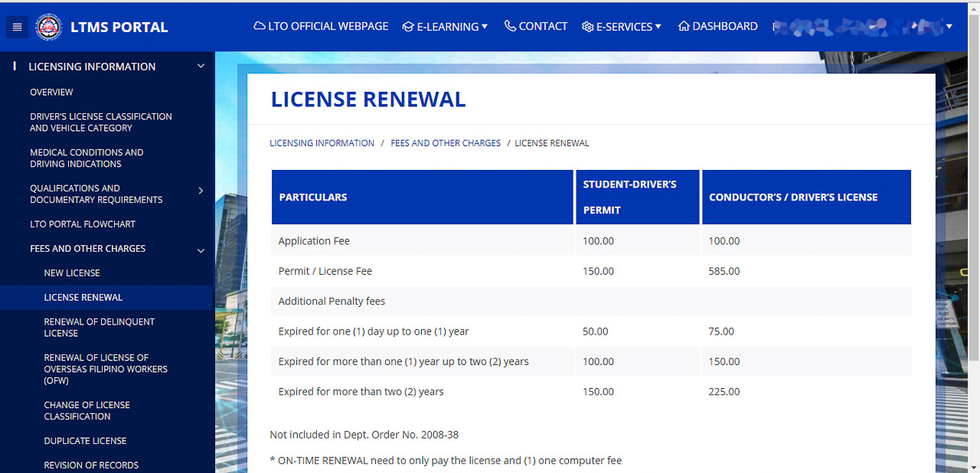The height and width of the screenshot is (473, 980).
Task: Expand Qualifications and Documentary Requirements chevron
Action: [201, 191]
